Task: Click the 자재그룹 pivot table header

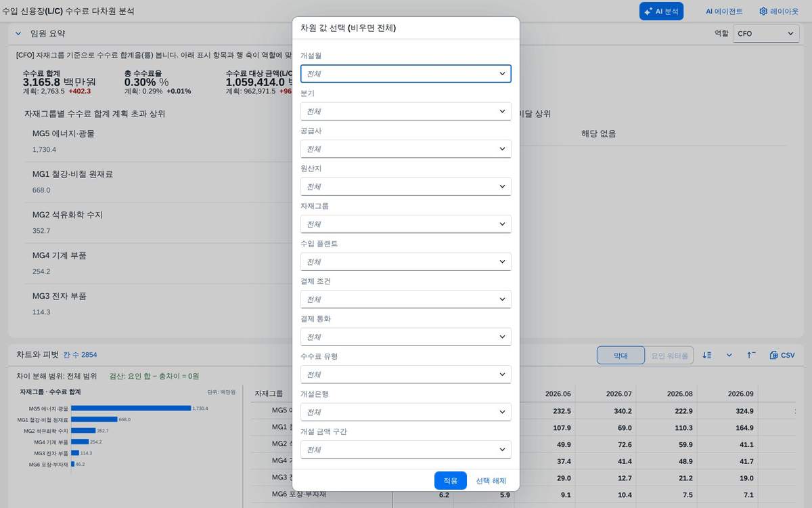Action: pyautogui.click(x=269, y=394)
